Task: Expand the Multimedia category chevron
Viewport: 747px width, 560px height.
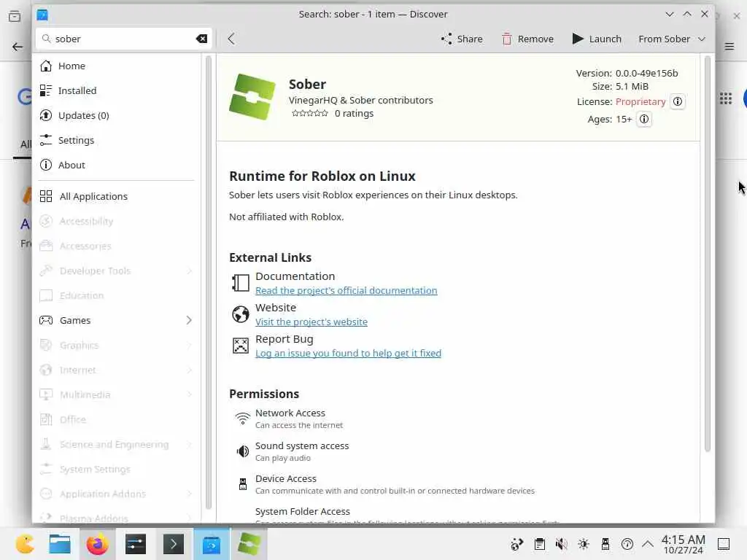Action: [x=189, y=394]
